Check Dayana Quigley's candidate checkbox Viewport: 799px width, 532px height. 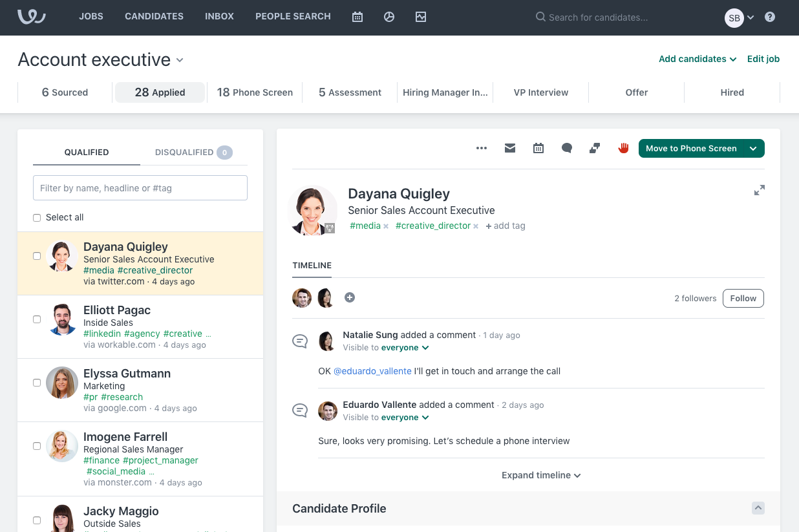pos(37,255)
